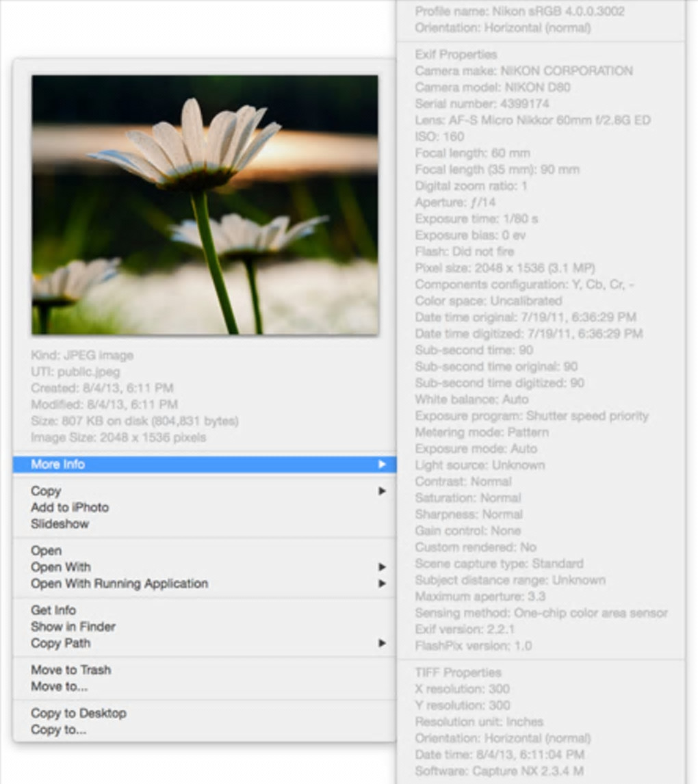Expand the Copy Path submenu arrow
This screenshot has height=784, width=698.
(382, 643)
